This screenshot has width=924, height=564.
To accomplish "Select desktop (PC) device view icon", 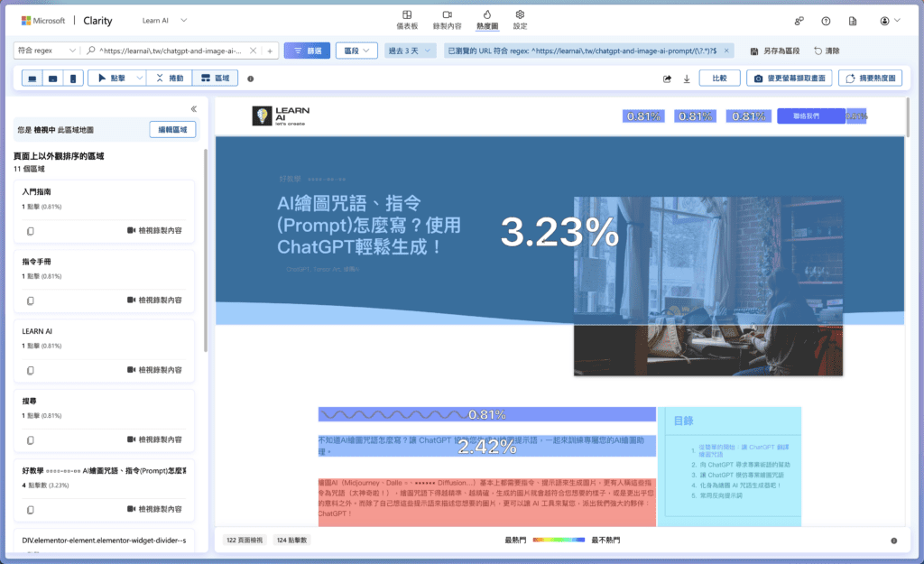I will point(32,79).
